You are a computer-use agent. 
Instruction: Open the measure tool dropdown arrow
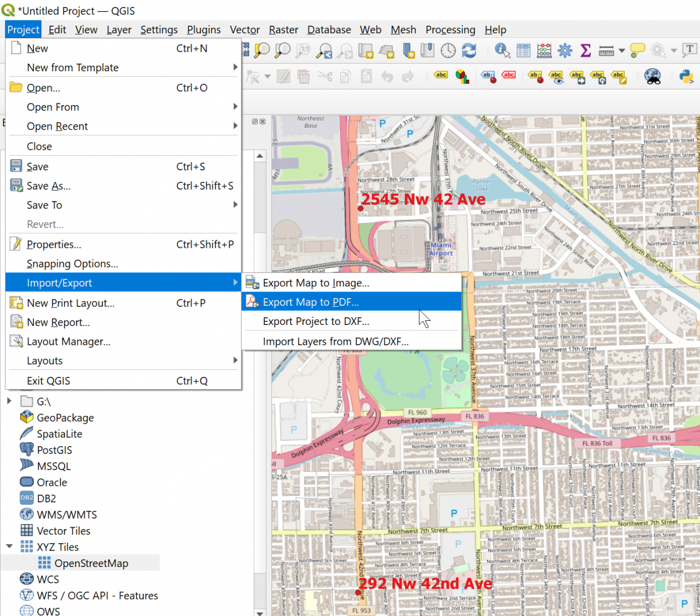[622, 51]
